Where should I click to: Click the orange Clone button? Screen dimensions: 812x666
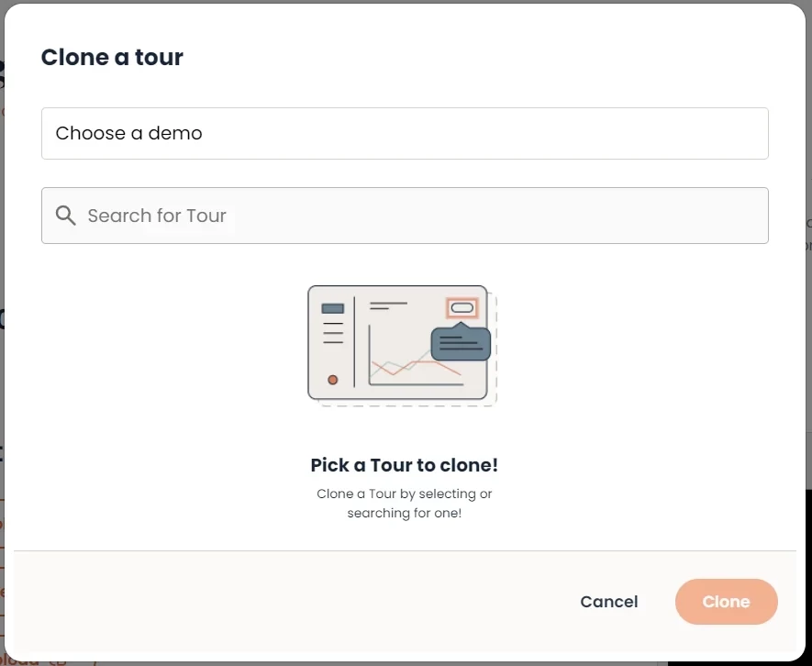tap(726, 602)
